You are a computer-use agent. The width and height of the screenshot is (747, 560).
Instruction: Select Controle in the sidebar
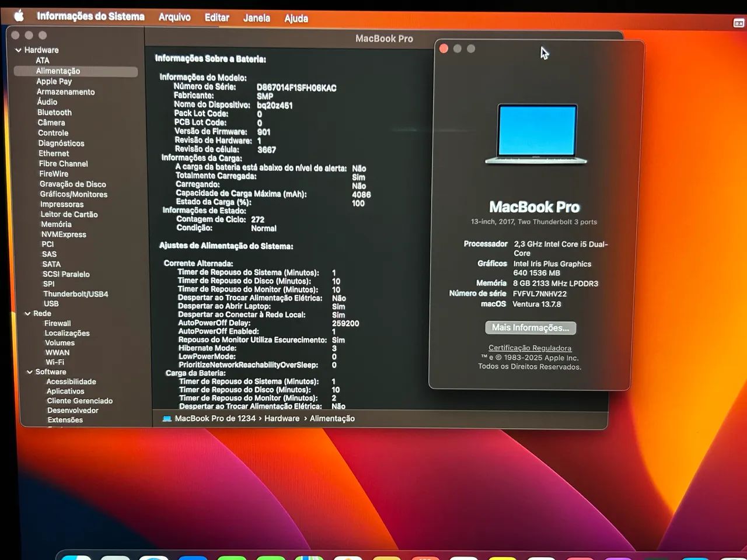53,133
